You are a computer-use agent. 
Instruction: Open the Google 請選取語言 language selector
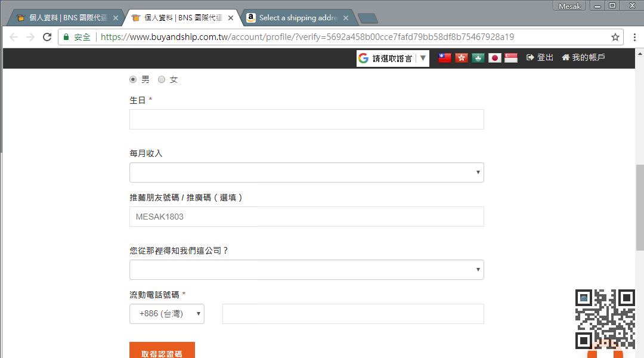[x=393, y=58]
